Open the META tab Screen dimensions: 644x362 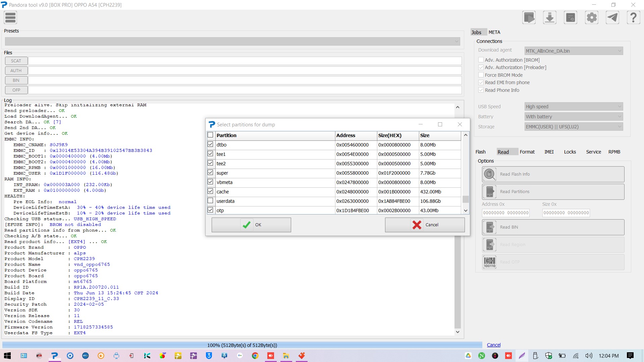pyautogui.click(x=494, y=32)
